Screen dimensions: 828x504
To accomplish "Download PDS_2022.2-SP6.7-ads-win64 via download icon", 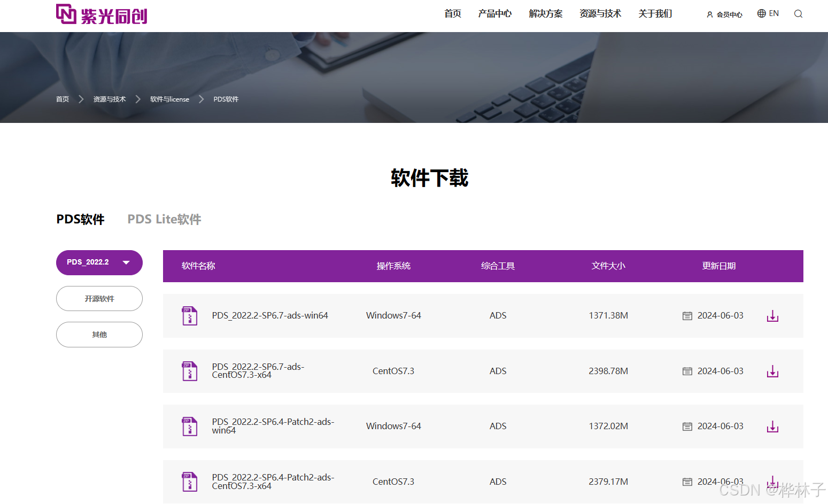I will [772, 316].
